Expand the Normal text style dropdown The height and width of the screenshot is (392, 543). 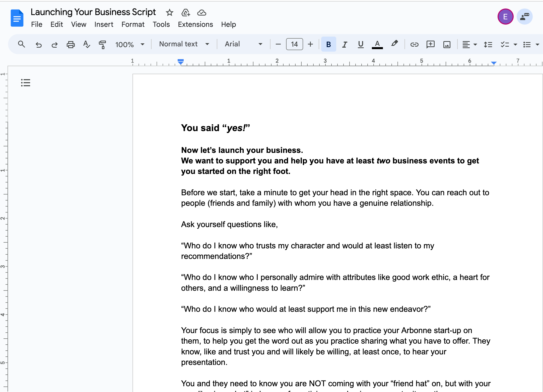(x=184, y=44)
